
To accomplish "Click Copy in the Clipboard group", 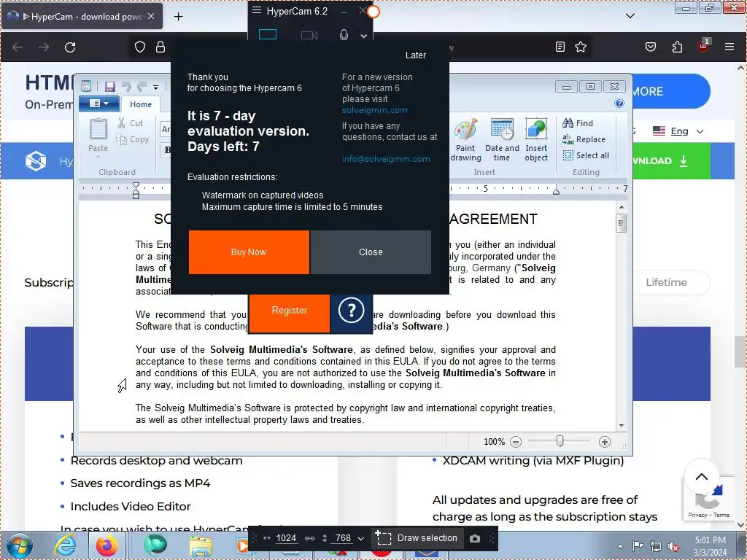I will point(133,139).
